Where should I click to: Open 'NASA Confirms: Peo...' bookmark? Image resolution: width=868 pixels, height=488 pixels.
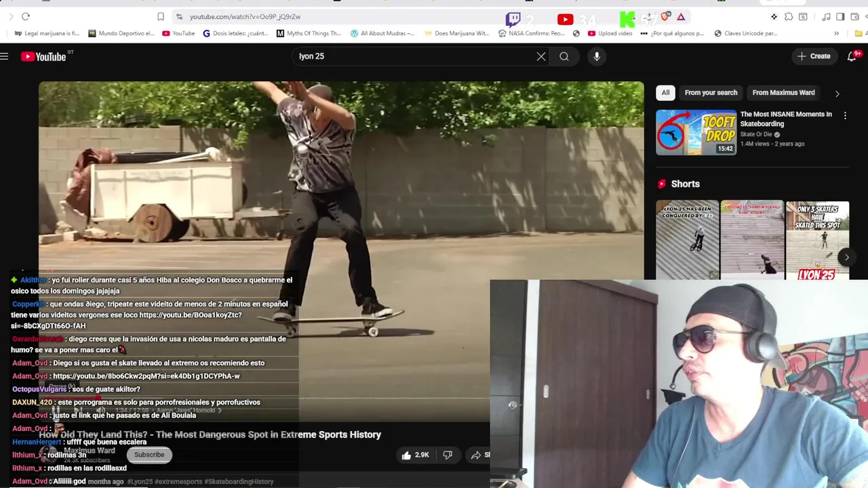click(x=531, y=33)
